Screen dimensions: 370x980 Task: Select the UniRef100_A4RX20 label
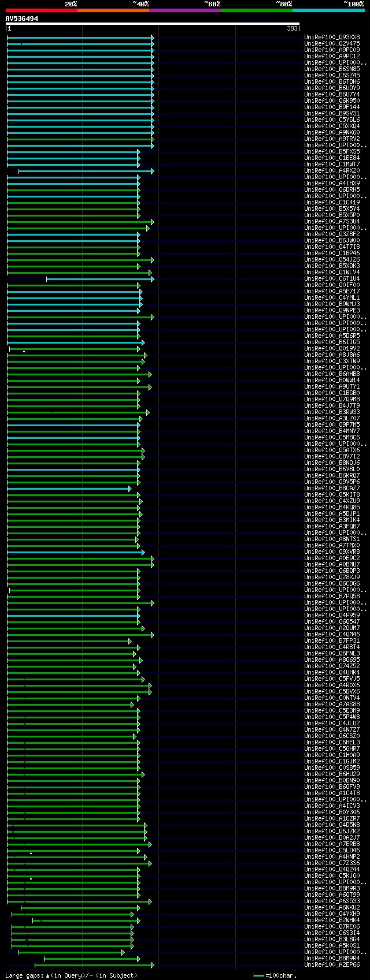point(332,170)
